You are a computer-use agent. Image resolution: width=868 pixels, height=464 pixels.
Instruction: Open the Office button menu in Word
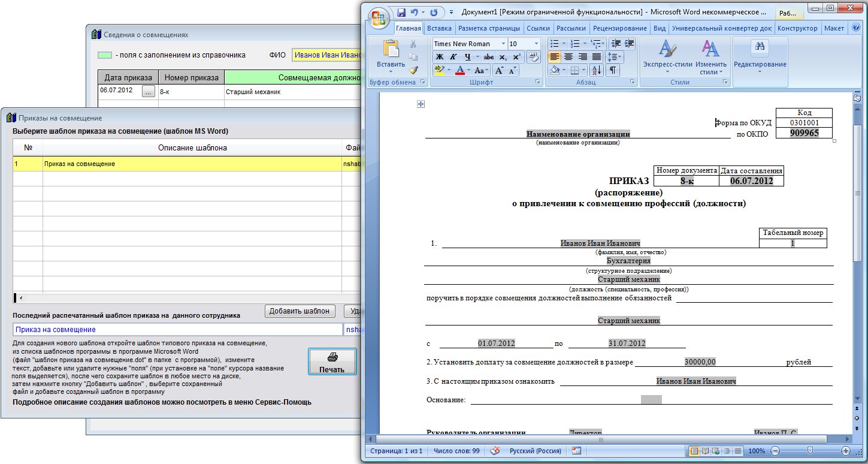(x=379, y=18)
